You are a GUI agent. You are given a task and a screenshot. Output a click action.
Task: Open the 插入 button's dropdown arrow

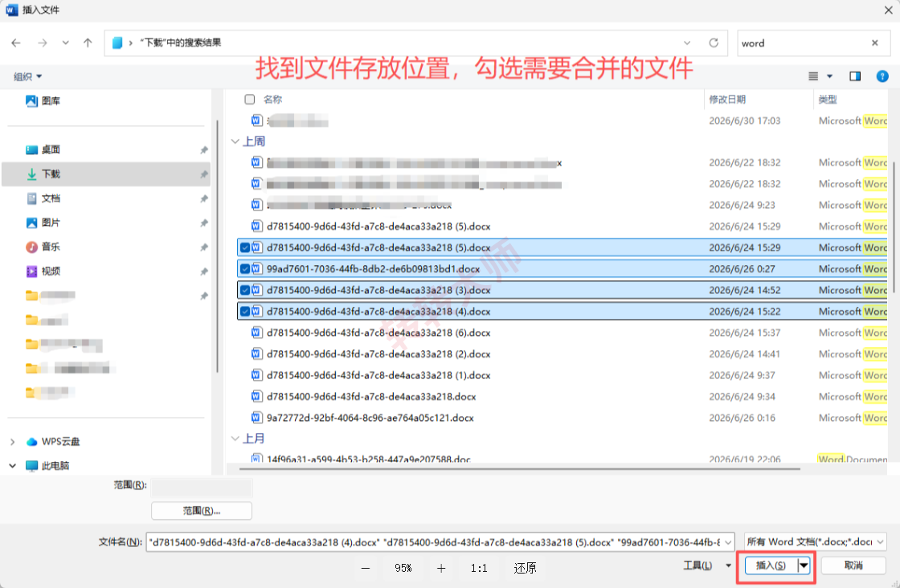[x=804, y=566]
